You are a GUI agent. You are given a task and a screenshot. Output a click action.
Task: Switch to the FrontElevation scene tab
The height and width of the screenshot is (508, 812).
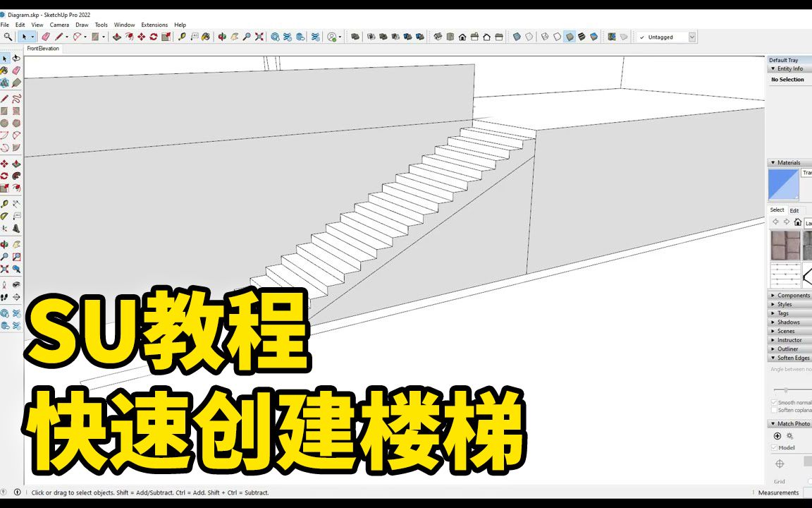pyautogui.click(x=44, y=48)
